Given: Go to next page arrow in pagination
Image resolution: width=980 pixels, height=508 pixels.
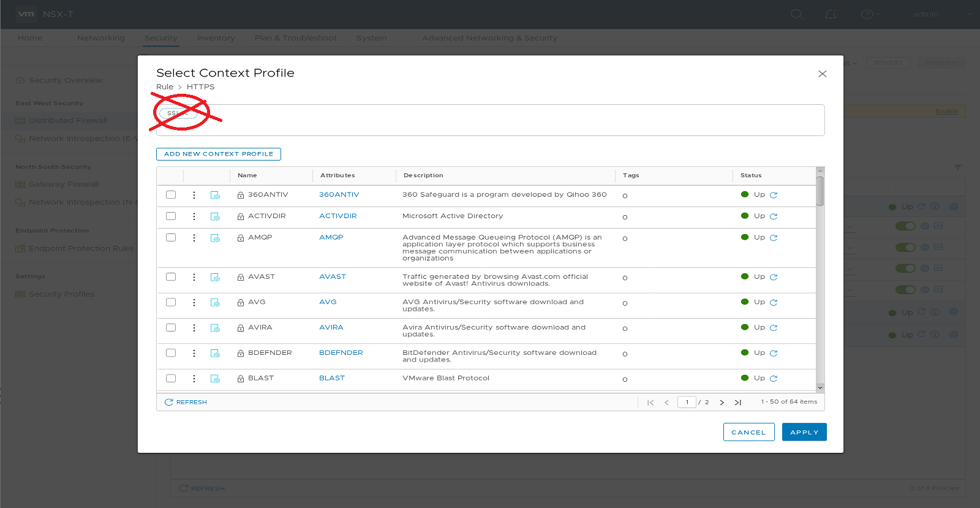Looking at the screenshot, I should coord(722,403).
